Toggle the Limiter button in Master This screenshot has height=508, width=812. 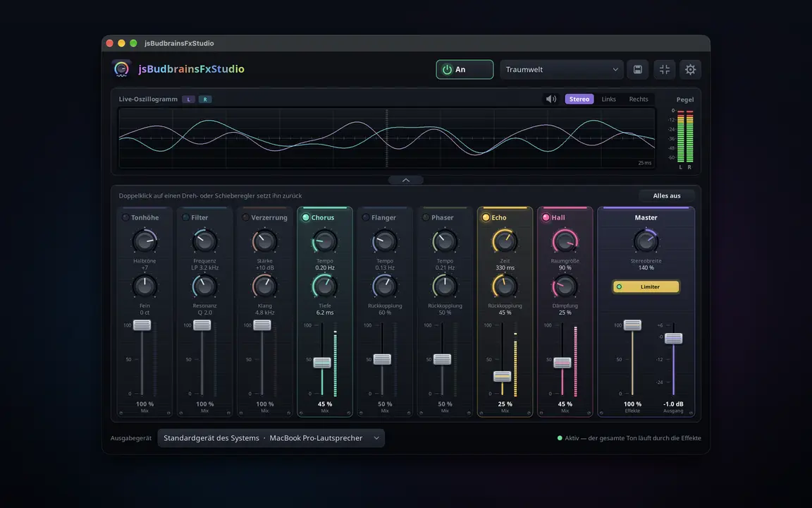646,286
